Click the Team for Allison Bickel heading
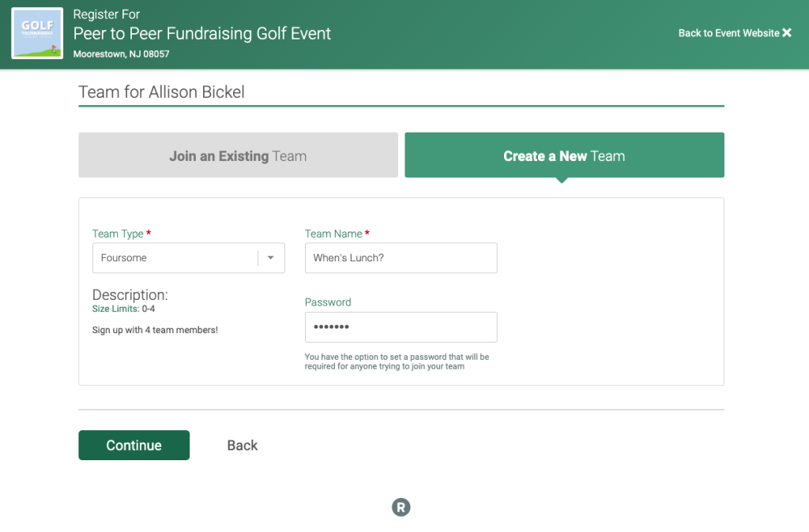809x532 pixels. point(161,92)
